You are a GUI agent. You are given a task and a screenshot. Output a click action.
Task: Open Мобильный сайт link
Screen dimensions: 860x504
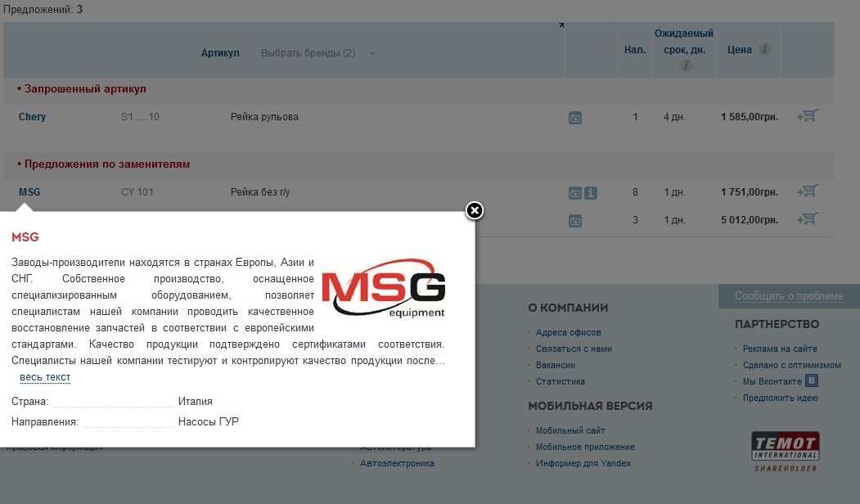click(570, 431)
